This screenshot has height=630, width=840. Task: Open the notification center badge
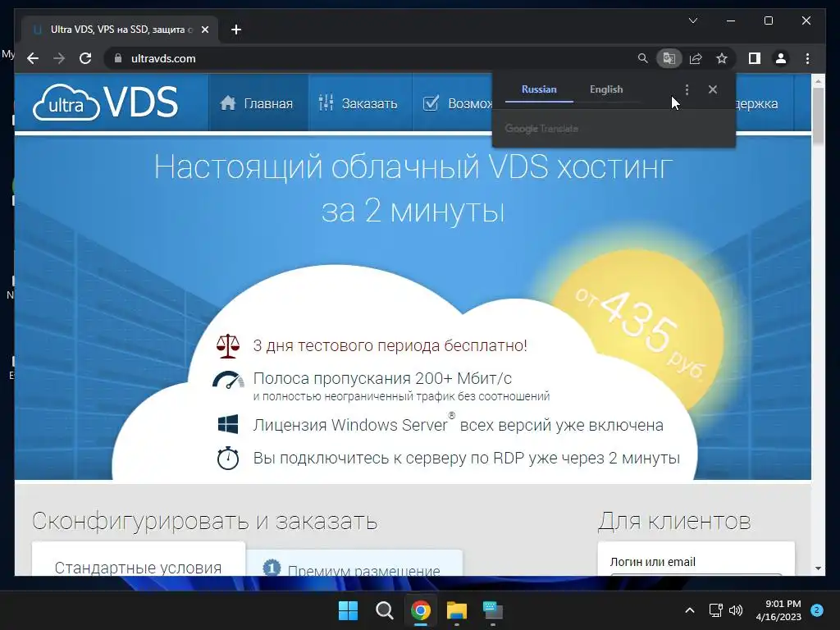(x=817, y=610)
